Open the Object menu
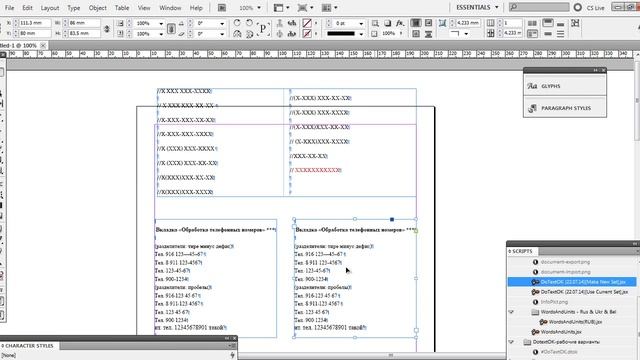This screenshot has height=360, width=640. point(98,8)
